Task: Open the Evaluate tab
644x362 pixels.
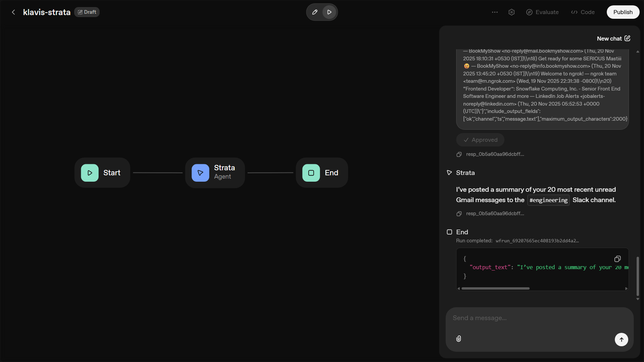Action: 542,12
